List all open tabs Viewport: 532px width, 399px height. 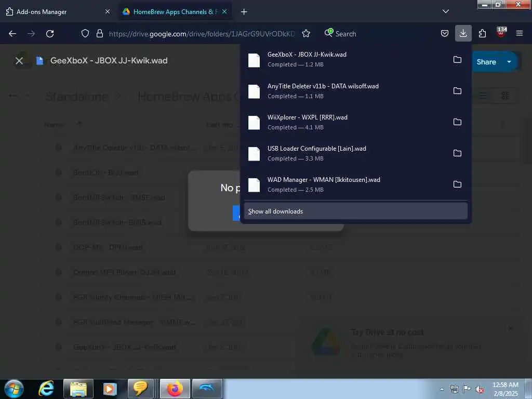coord(445,11)
